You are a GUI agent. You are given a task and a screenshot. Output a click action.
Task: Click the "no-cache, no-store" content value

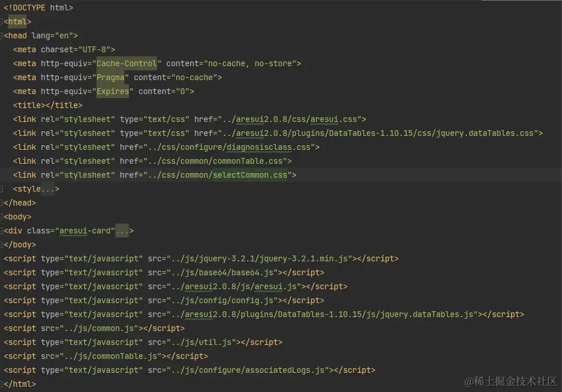point(250,64)
